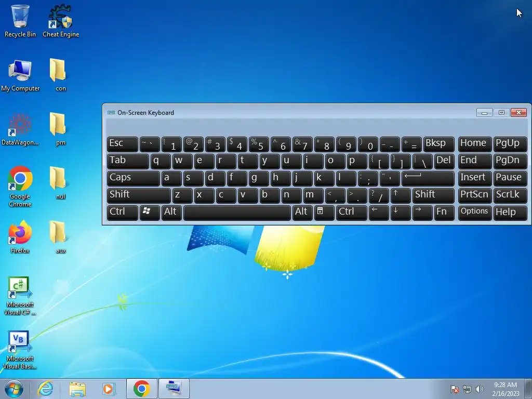Screen dimensions: 532x399
Task: Toggle the right Ctrl key
Action: click(352, 212)
